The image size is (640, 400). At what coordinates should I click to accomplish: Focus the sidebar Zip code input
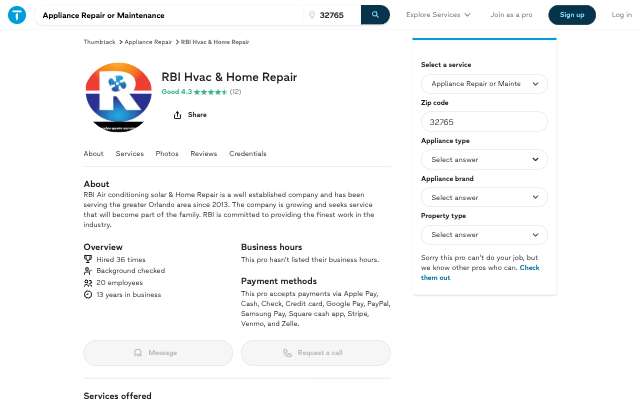pos(484,122)
